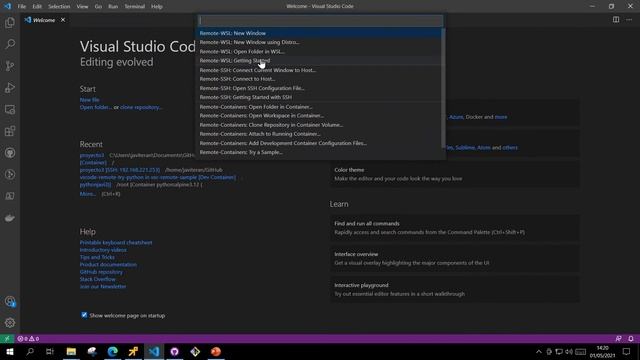Open GitHub Desktop from the taskbar
Viewport: 640px width, 360px height.
pos(174,351)
